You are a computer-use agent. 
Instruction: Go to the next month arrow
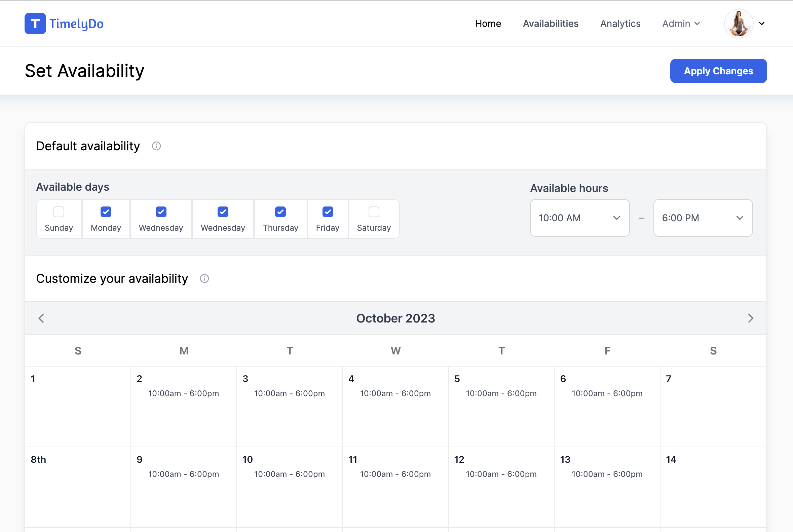click(x=751, y=318)
